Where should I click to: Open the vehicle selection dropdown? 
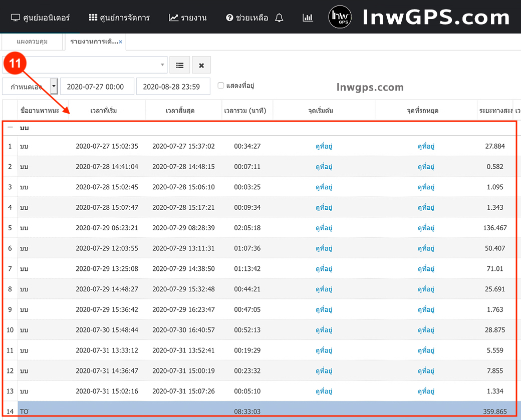tap(163, 65)
